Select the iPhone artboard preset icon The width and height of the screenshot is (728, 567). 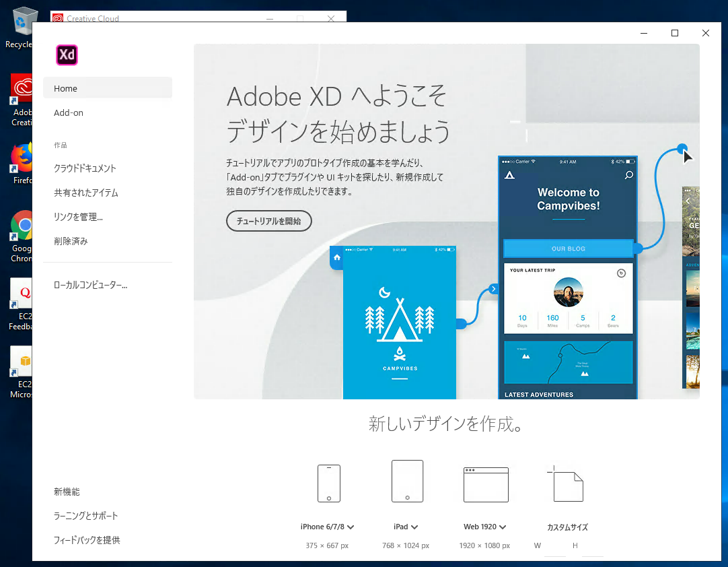(329, 483)
